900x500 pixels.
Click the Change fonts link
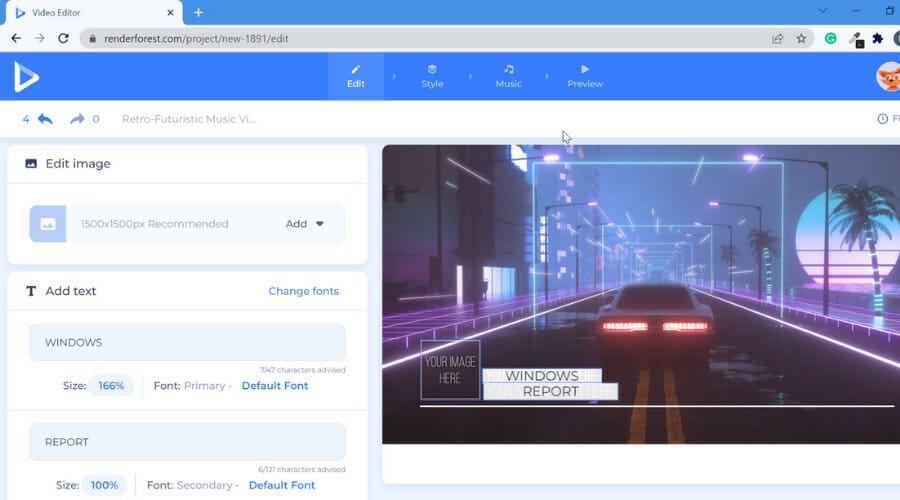[x=303, y=291]
